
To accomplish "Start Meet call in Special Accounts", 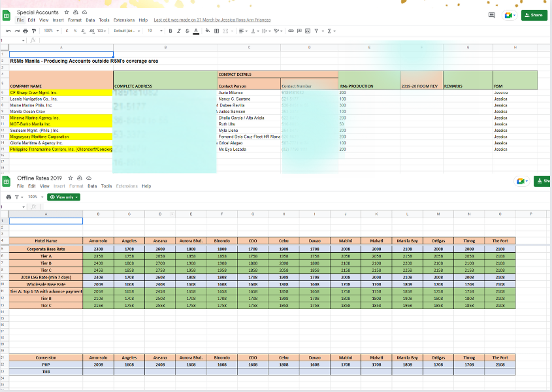I will tap(510, 15).
